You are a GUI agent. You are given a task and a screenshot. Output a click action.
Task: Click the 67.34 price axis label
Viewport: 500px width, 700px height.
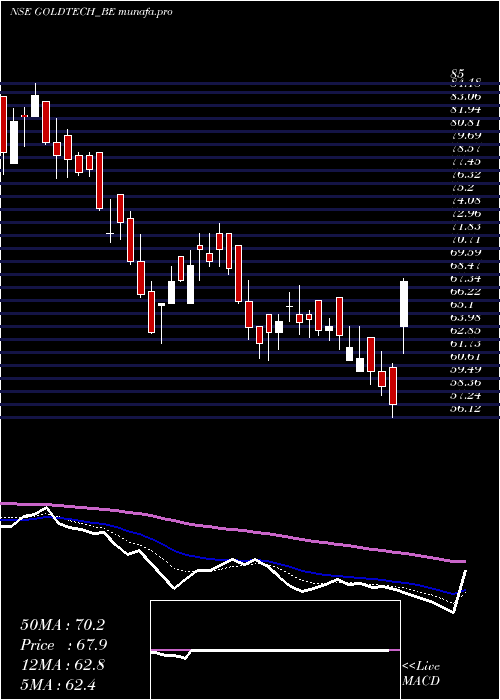(x=466, y=279)
